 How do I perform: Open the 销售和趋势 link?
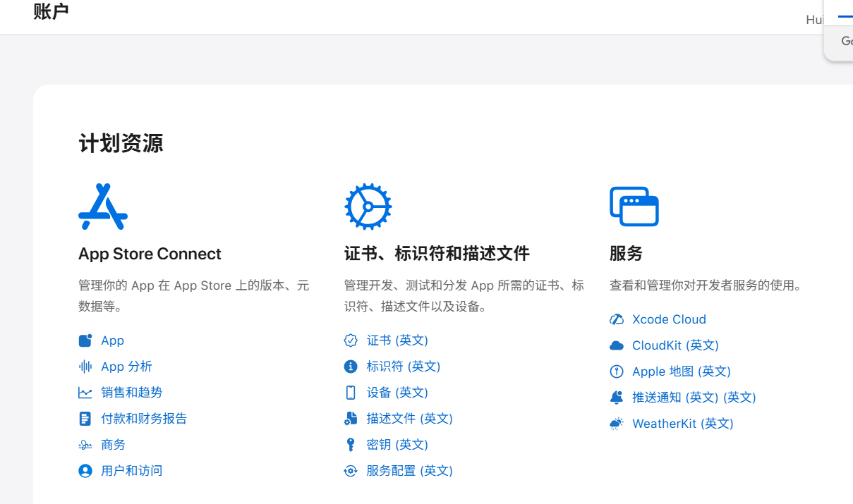[132, 393]
